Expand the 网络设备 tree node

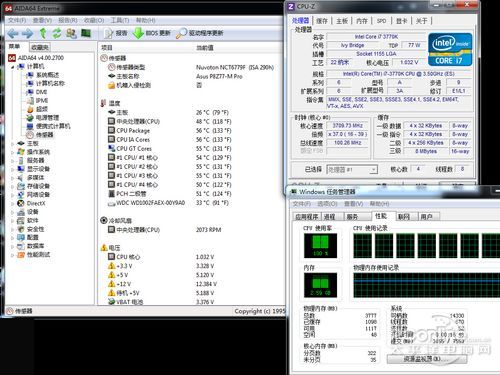coord(13,195)
